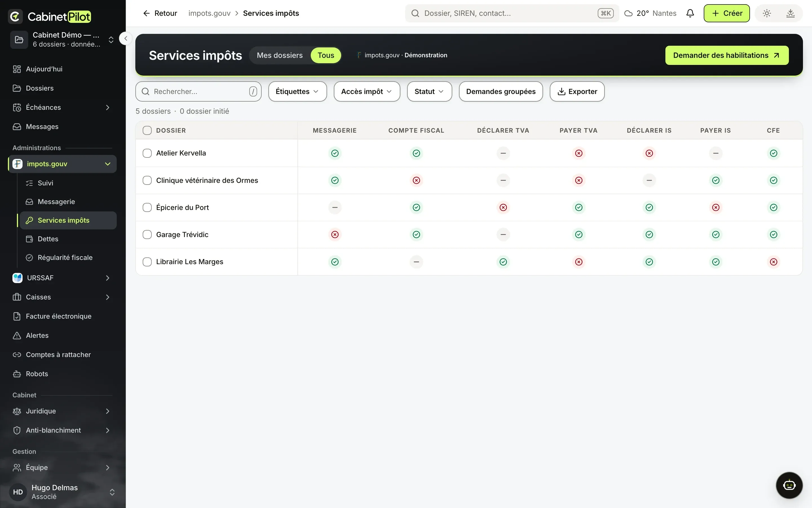Click the green check for Librairie Les Marges Déclarer TVA
The image size is (812, 508).
503,262
